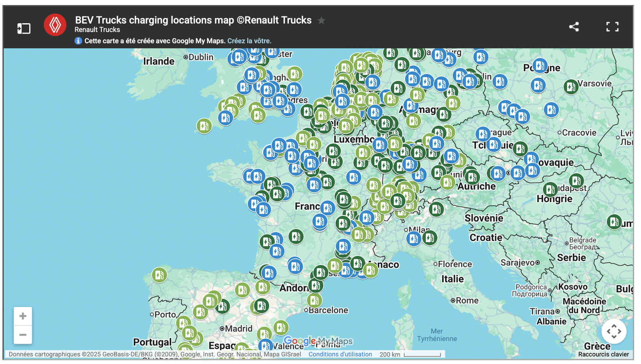
Task: Select the light green marker in the sea west of Brittany
Action: (x=204, y=126)
